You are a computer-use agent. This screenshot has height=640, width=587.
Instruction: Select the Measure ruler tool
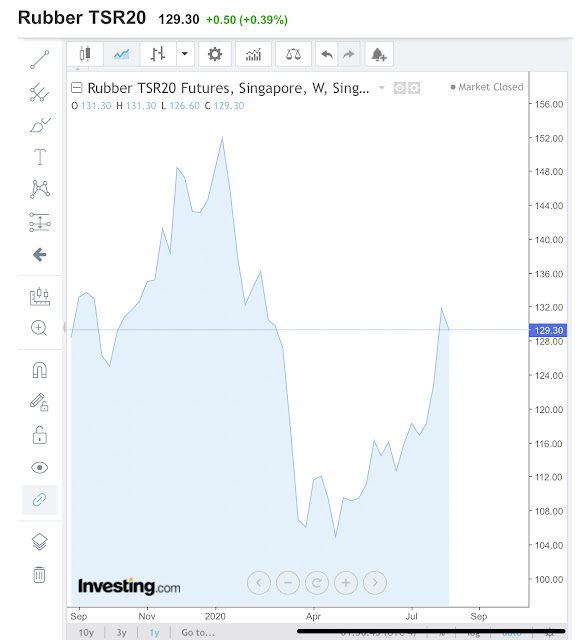(40, 296)
